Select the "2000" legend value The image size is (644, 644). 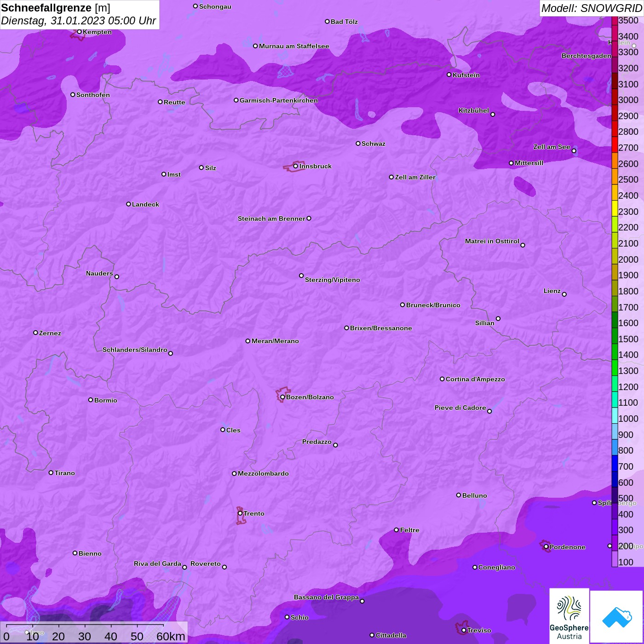[628, 259]
